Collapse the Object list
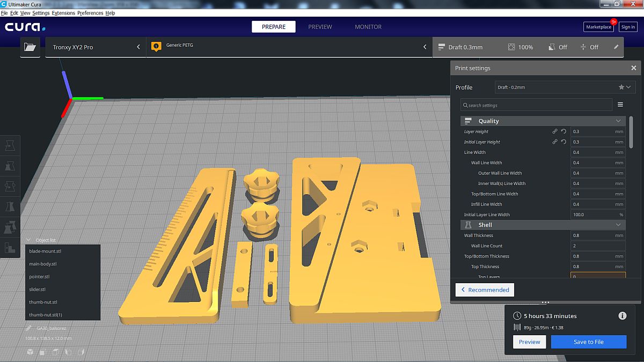Screen dimensions: 644x362 28,240
